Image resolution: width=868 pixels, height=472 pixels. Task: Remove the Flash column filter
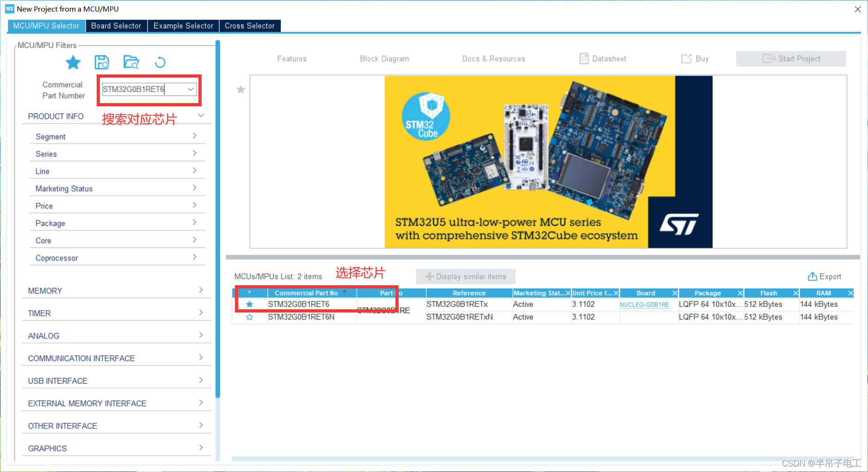(796, 293)
